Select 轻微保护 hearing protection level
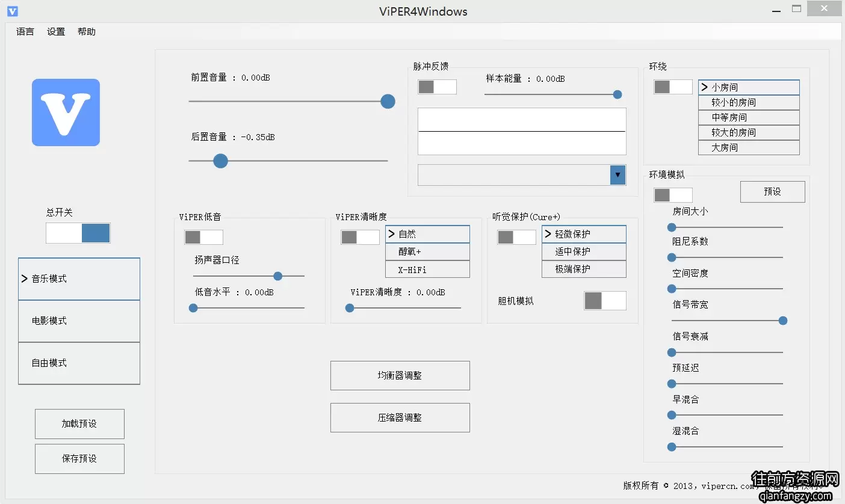Image resolution: width=845 pixels, height=504 pixels. (584, 234)
